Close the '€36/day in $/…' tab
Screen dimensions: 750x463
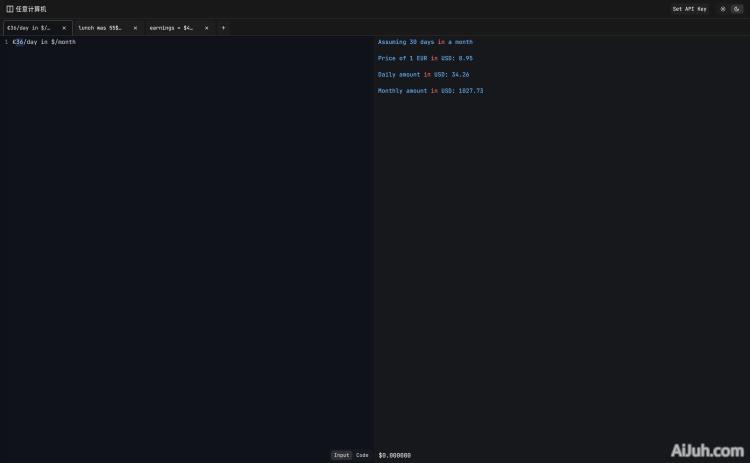(64, 28)
